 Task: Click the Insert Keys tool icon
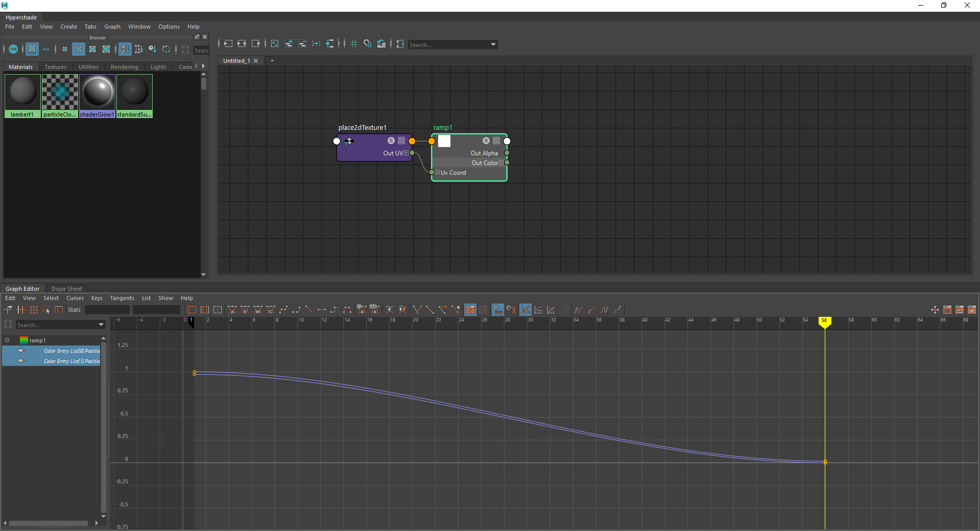click(20, 310)
